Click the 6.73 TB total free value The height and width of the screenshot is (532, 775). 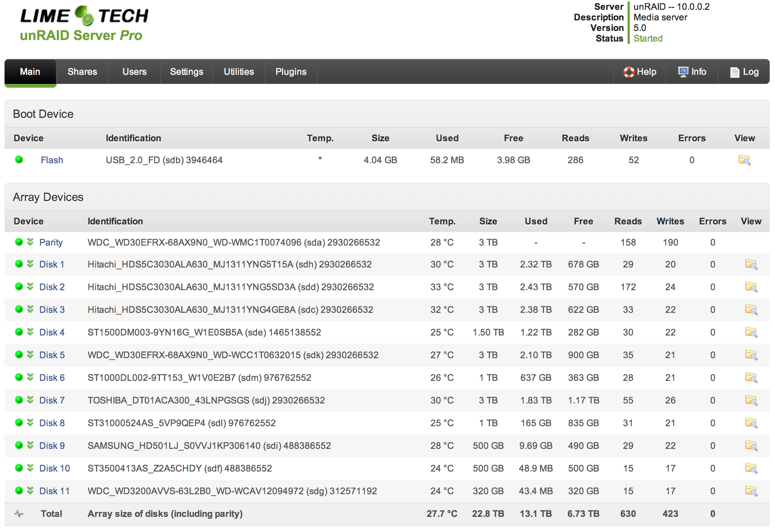[x=583, y=513]
